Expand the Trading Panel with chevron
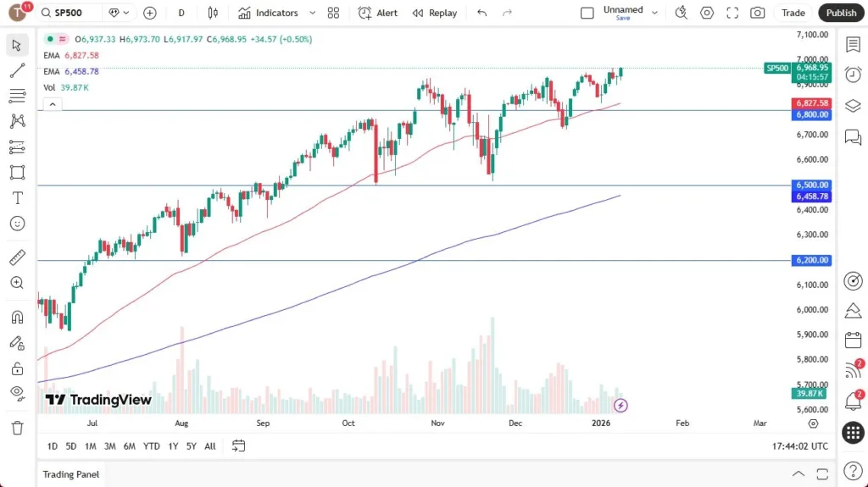 click(x=798, y=474)
